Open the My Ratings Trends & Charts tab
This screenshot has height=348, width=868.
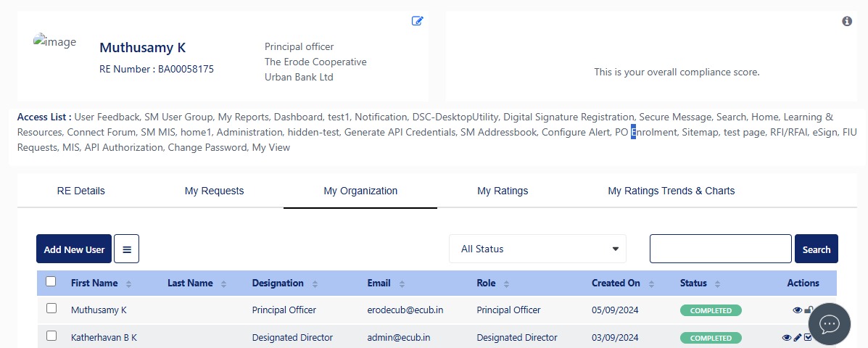671,191
